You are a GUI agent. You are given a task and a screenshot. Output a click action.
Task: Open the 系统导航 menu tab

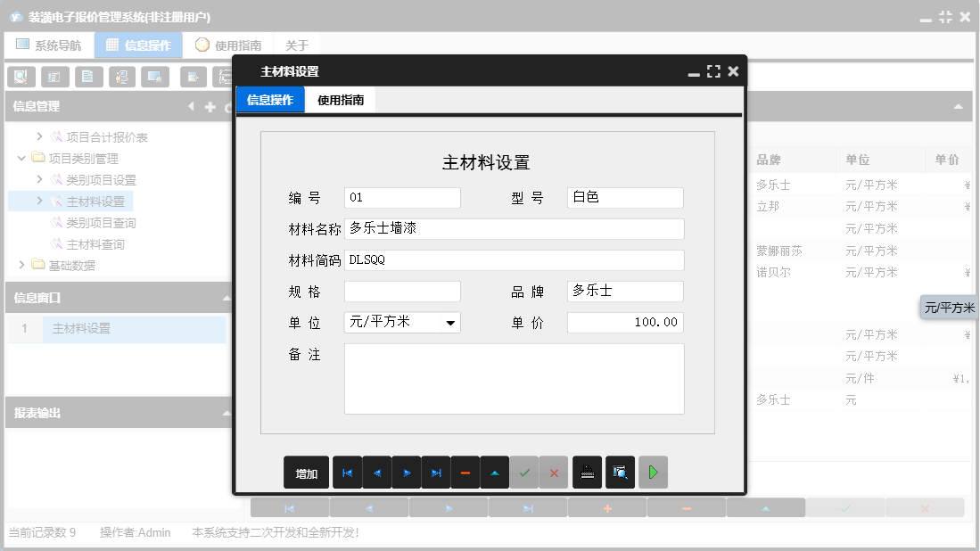(x=49, y=44)
